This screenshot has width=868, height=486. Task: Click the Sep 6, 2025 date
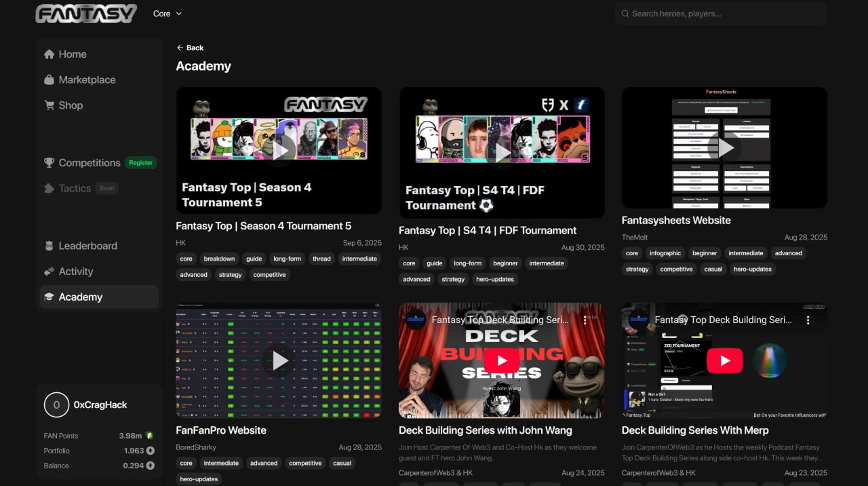(362, 243)
